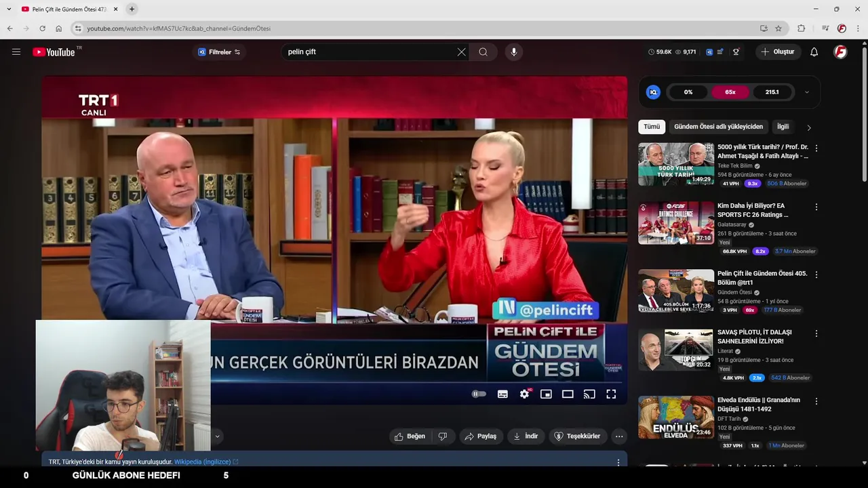Image resolution: width=868 pixels, height=488 pixels.
Task: Click the Teşekkürler thanks button
Action: click(577, 436)
